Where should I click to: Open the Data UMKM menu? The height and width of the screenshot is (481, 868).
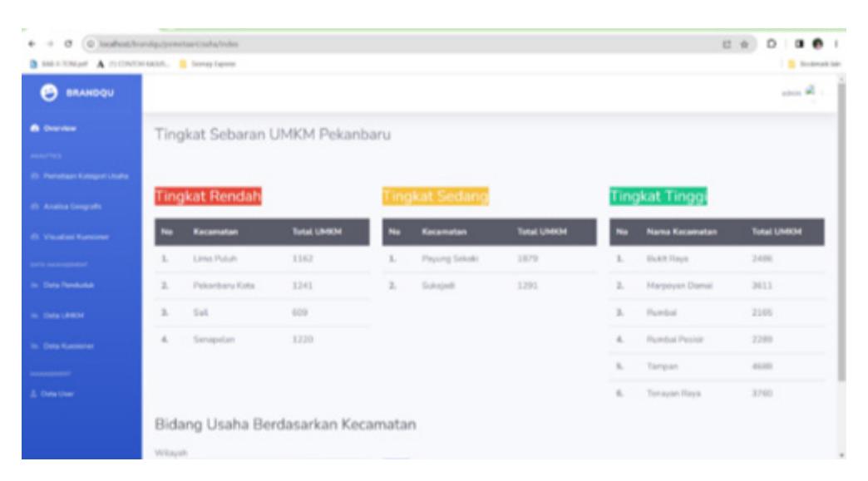(x=57, y=316)
